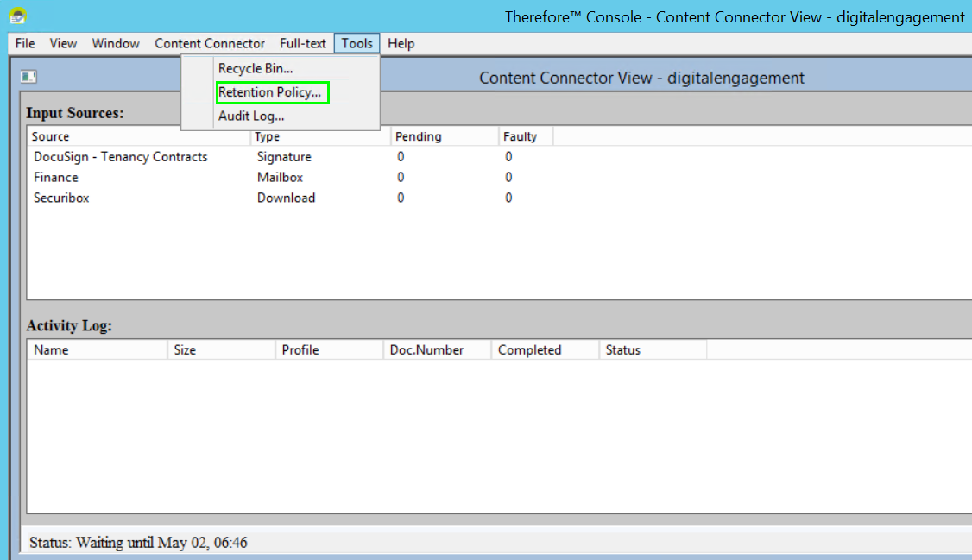This screenshot has width=972, height=560.
Task: Click the Pending count for Finance row
Action: (x=401, y=177)
